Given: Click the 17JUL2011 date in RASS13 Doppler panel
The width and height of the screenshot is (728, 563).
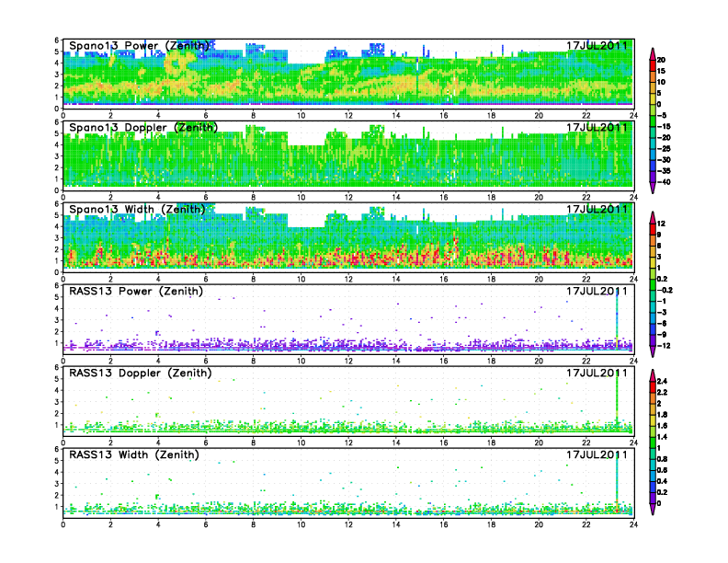Looking at the screenshot, I should (x=597, y=373).
